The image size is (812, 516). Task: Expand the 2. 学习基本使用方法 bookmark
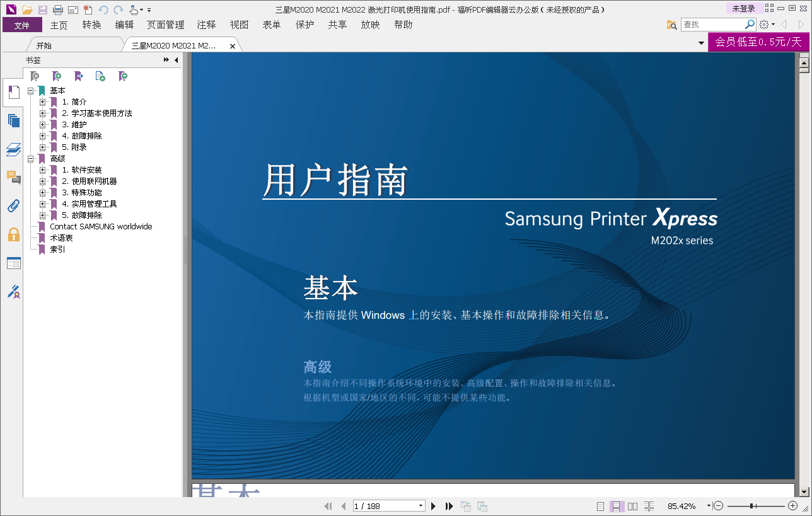tap(43, 113)
